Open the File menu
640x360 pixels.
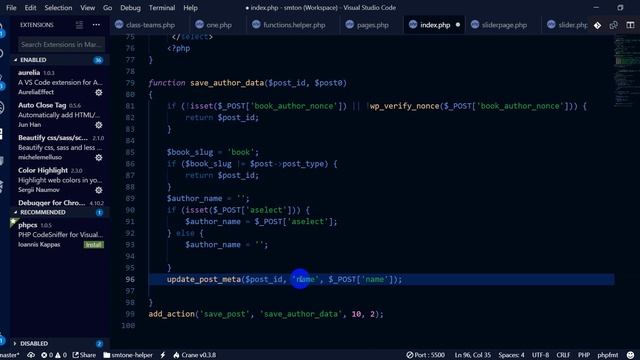coord(11,8)
